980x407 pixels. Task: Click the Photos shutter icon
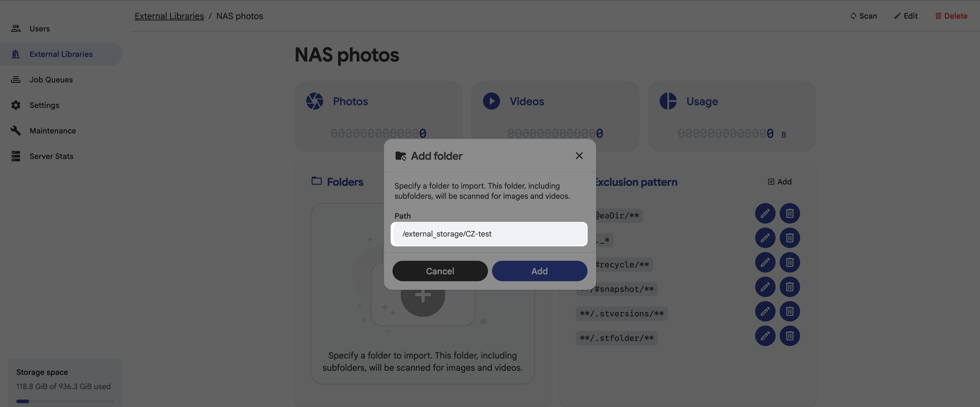(x=314, y=101)
